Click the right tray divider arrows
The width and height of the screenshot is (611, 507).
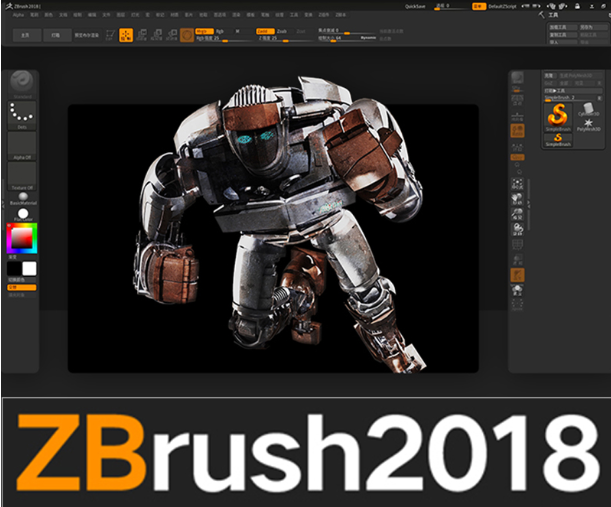[528, 203]
